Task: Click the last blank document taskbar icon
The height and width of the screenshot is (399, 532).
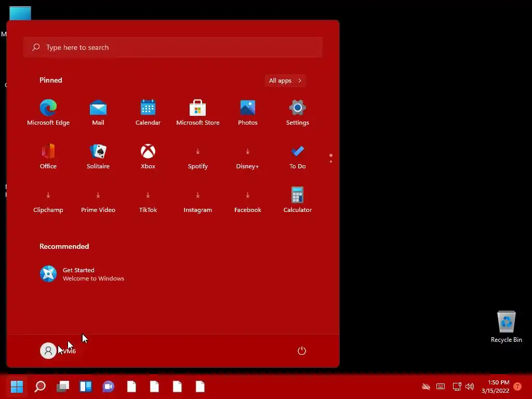Action: (200, 387)
